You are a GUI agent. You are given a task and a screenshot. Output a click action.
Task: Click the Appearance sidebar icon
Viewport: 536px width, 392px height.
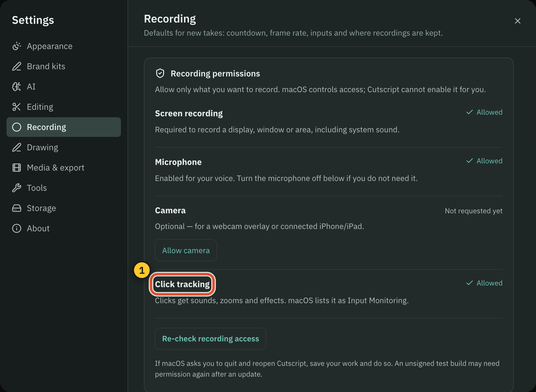[x=16, y=46]
